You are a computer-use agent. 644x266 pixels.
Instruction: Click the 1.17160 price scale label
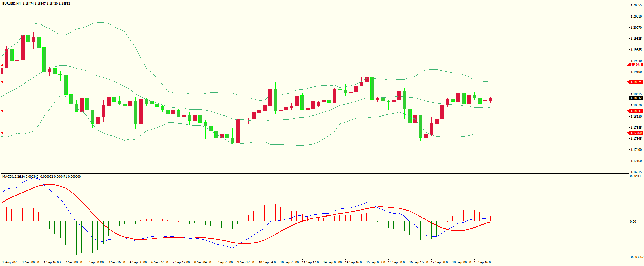(x=636, y=161)
